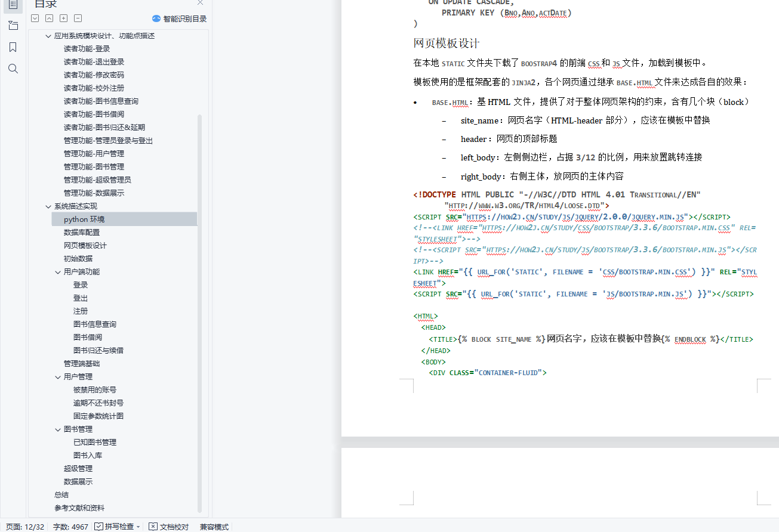The image size is (779, 532).
Task: Click the minus icon to demote outline level
Action: pos(78,18)
